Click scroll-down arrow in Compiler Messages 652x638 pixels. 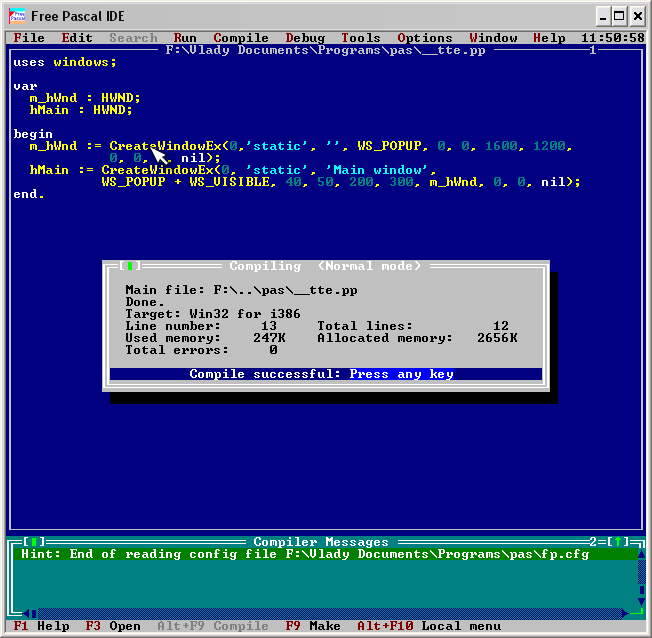(x=641, y=602)
